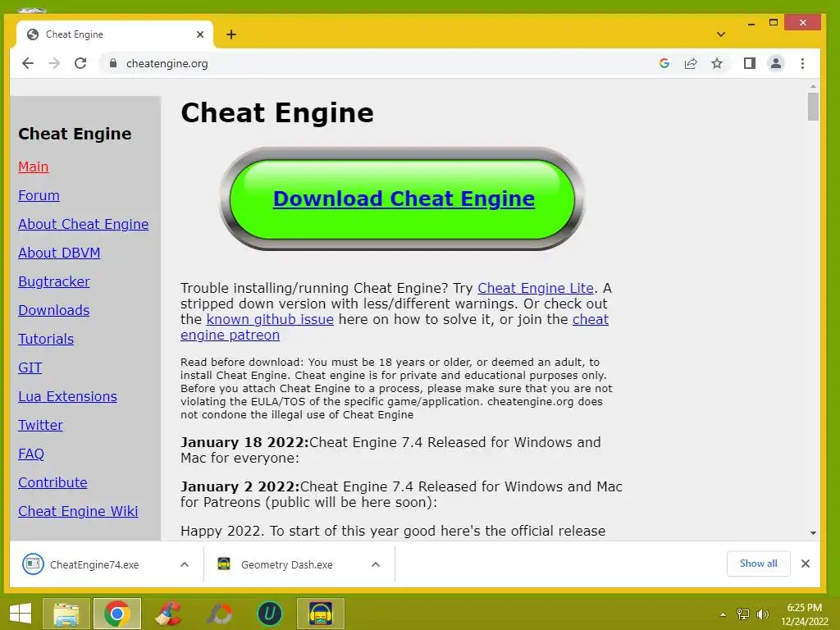Image resolution: width=840 pixels, height=630 pixels.
Task: Click the Chrome taskbar icon
Action: (x=116, y=614)
